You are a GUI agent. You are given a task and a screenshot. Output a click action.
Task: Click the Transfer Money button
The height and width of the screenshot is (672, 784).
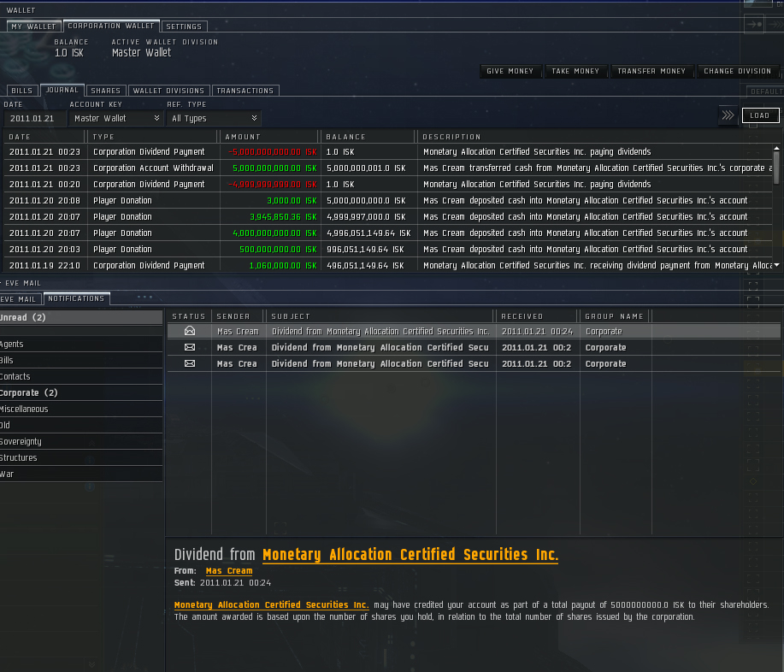tap(651, 72)
